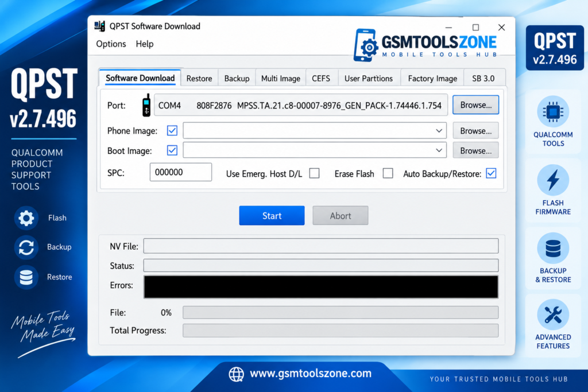Open the Help menu

[144, 44]
